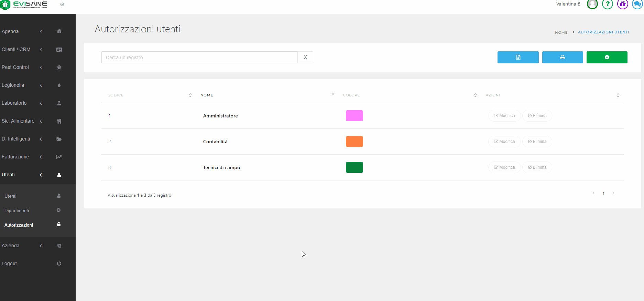Expand the Fatturazione sidebar menu
The height and width of the screenshot is (301, 644).
[21, 157]
